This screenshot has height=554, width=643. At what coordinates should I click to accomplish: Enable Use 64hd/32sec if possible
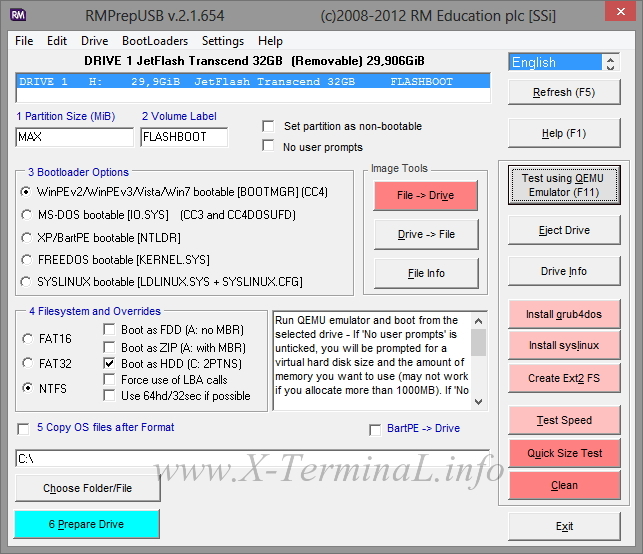pyautogui.click(x=109, y=396)
